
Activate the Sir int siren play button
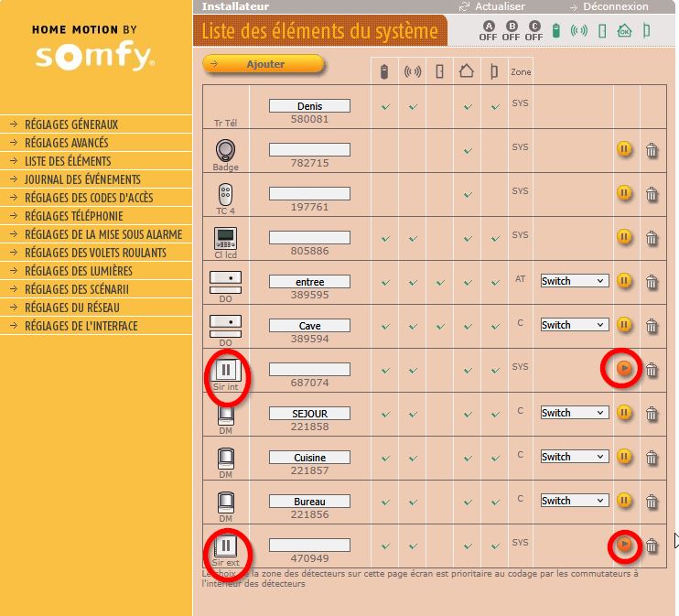tap(624, 369)
